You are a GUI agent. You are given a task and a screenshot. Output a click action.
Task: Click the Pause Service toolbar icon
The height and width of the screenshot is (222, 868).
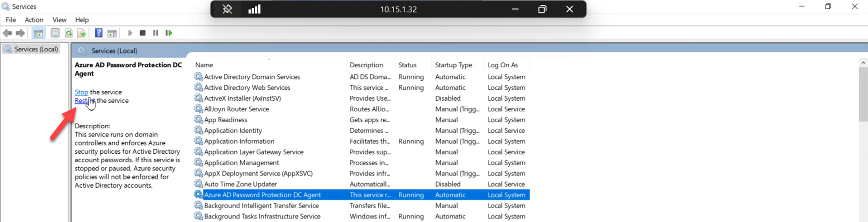point(155,33)
